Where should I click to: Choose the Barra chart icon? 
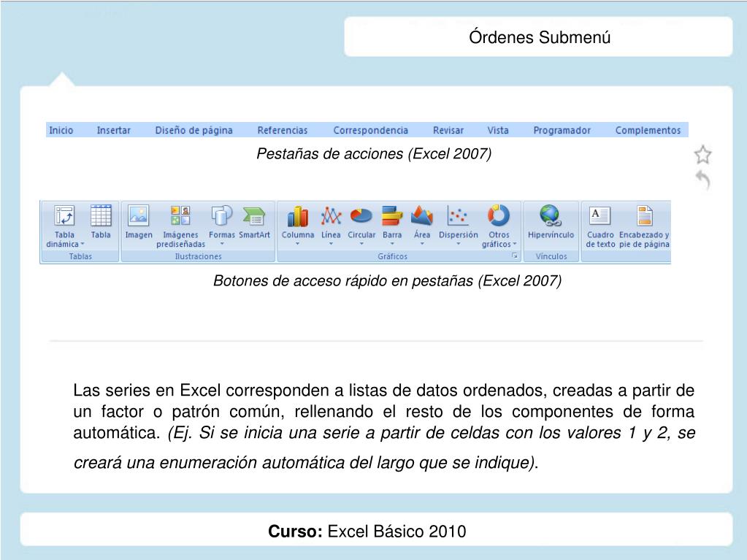point(392,215)
